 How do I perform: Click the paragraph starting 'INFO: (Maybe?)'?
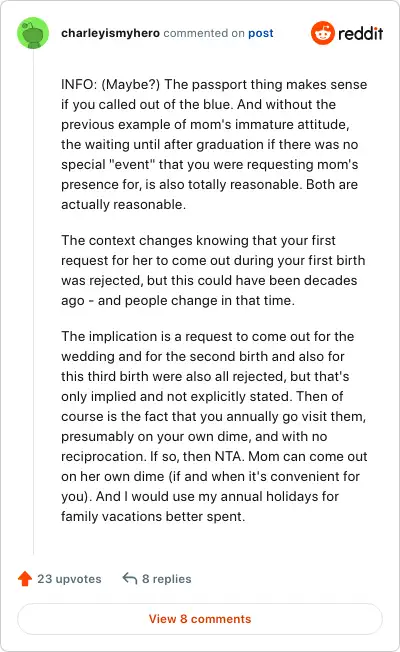[214, 144]
